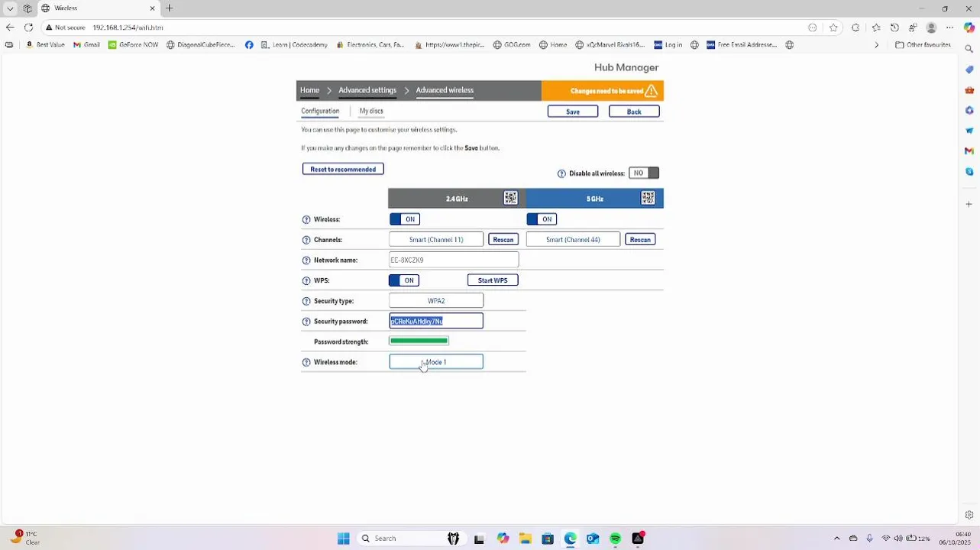Show more bookmarks chevron

coord(876,45)
